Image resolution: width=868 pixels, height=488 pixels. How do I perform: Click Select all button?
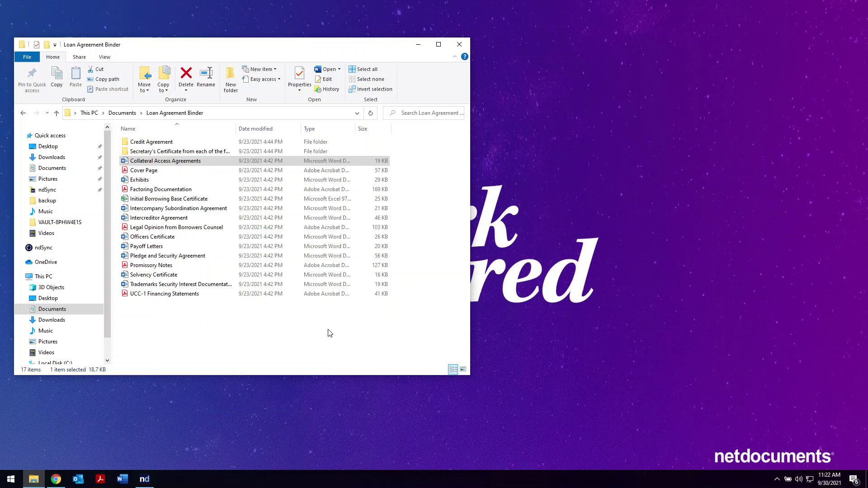point(363,69)
